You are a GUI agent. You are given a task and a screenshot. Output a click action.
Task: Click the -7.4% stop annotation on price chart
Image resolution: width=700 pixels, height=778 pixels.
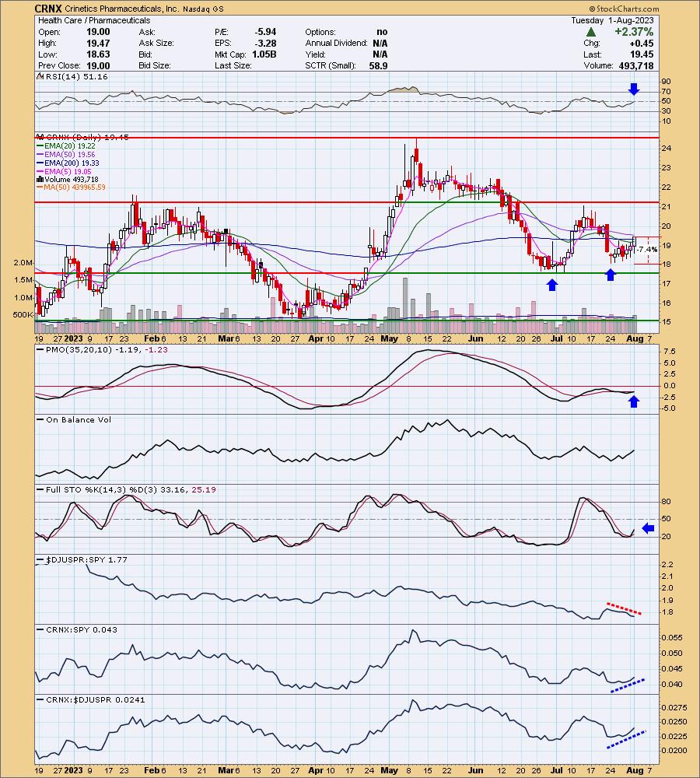647,249
